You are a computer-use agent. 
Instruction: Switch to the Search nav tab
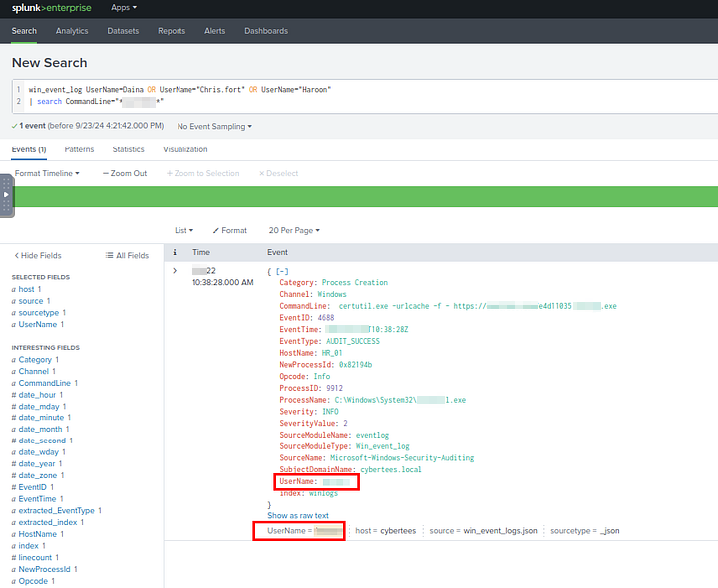[24, 31]
